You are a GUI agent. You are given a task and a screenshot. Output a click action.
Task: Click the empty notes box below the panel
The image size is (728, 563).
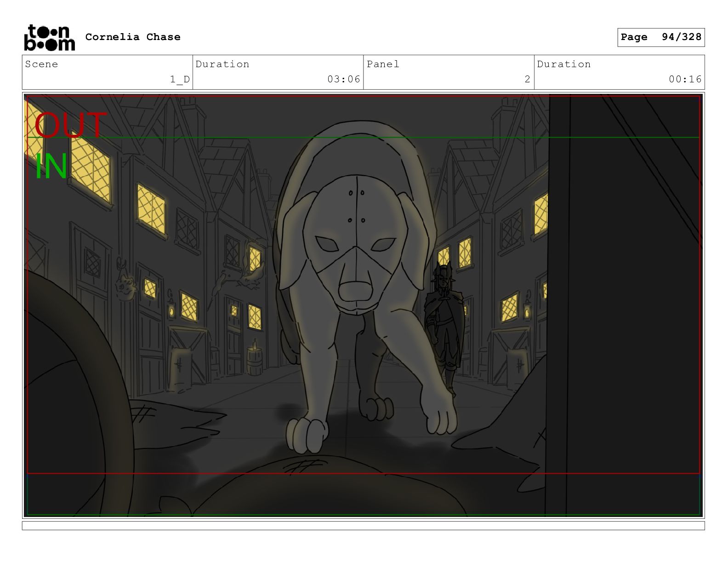click(363, 525)
